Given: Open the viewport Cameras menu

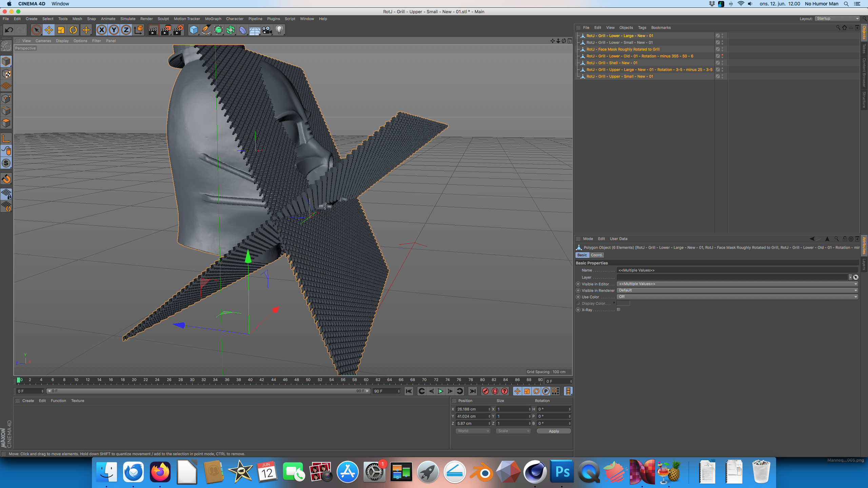Looking at the screenshot, I should pyautogui.click(x=43, y=41).
